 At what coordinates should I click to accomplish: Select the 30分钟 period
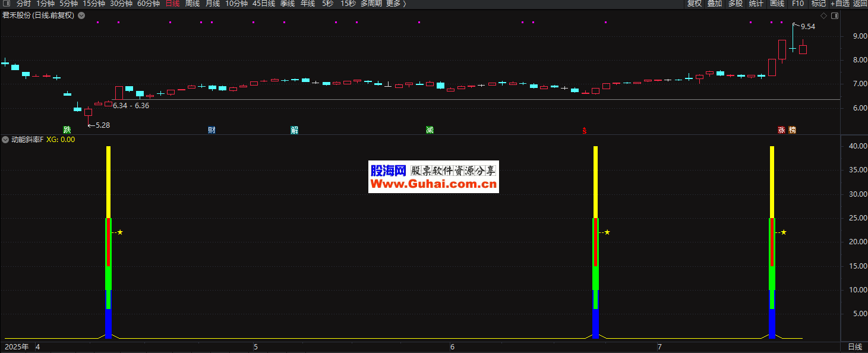coord(121,4)
